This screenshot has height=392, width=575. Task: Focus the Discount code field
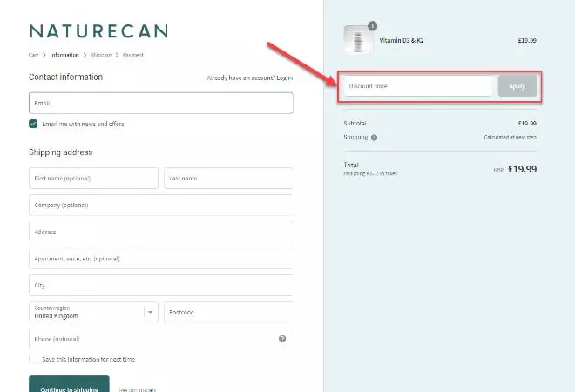417,86
